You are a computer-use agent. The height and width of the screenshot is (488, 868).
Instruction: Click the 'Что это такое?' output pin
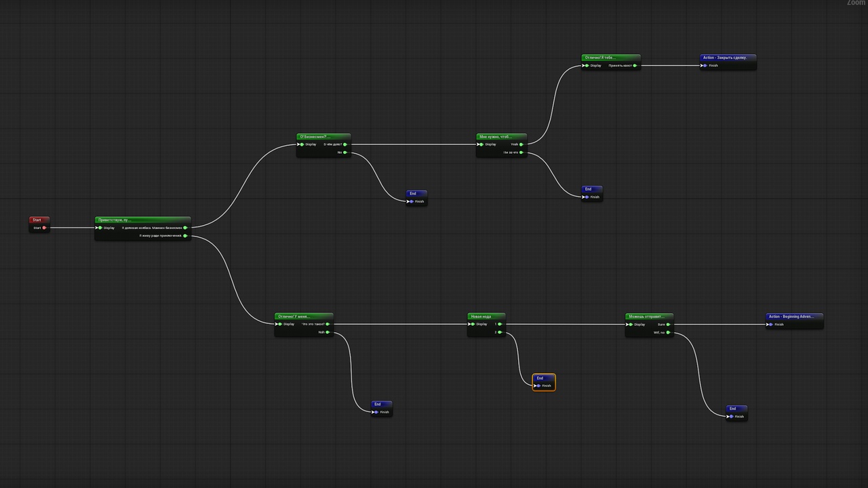[x=328, y=324]
